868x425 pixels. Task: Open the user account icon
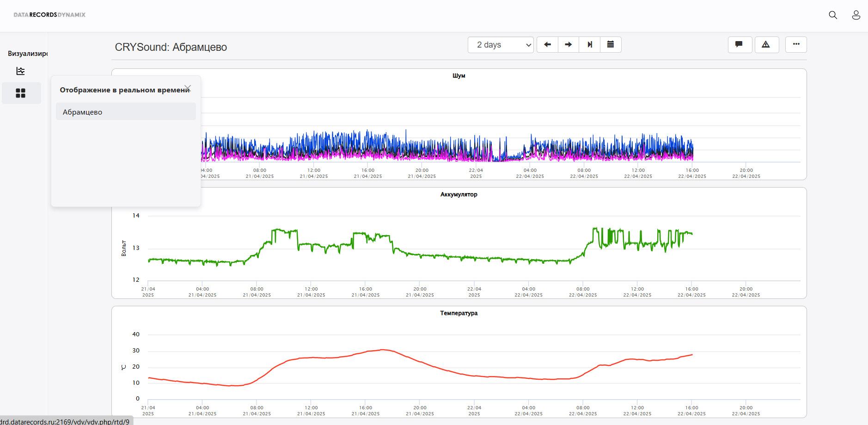pos(856,15)
